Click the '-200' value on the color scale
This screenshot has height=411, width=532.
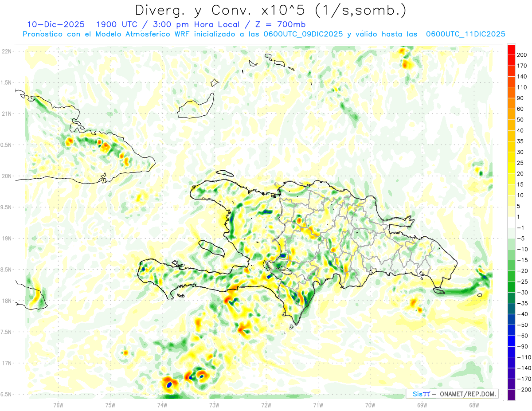[x=524, y=390]
